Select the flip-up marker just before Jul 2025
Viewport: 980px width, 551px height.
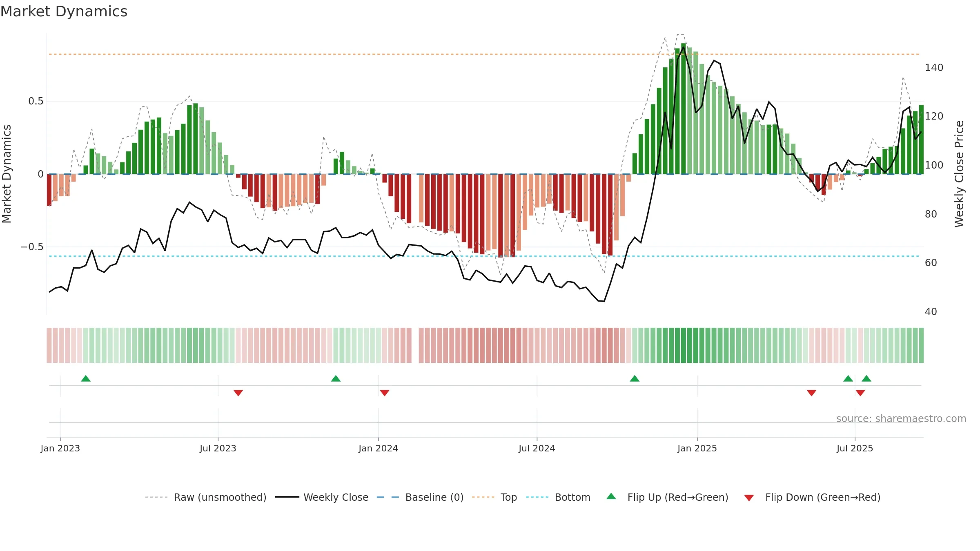click(x=848, y=379)
